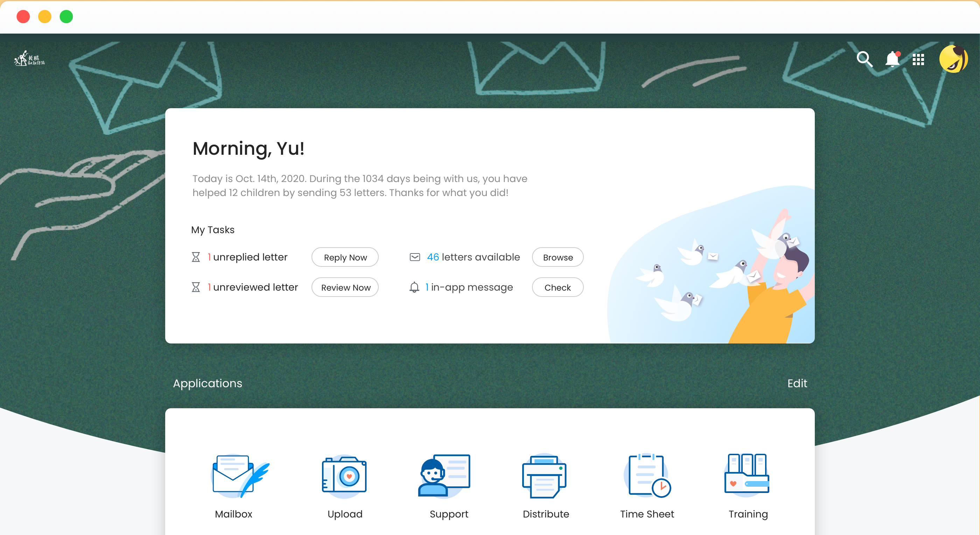
Task: Select the Mailbox label text
Action: click(x=233, y=514)
